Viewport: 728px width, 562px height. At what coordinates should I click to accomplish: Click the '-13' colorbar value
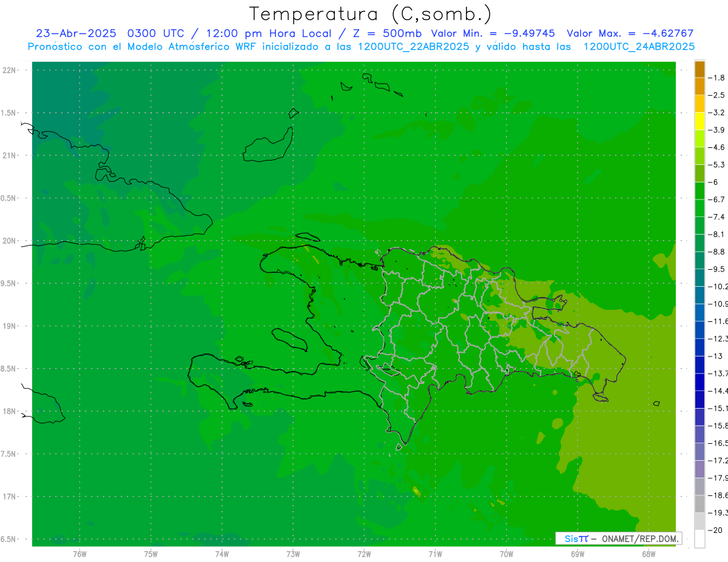[x=716, y=356]
